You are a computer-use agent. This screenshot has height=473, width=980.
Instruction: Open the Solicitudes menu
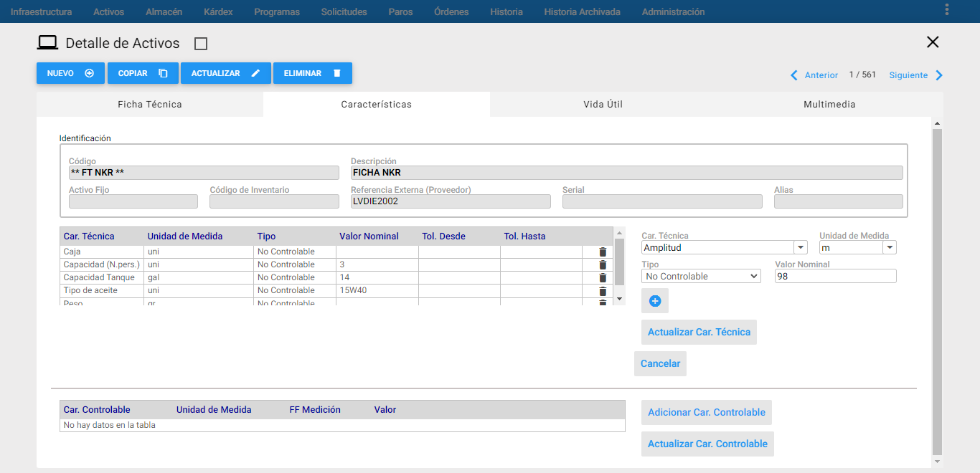point(344,11)
